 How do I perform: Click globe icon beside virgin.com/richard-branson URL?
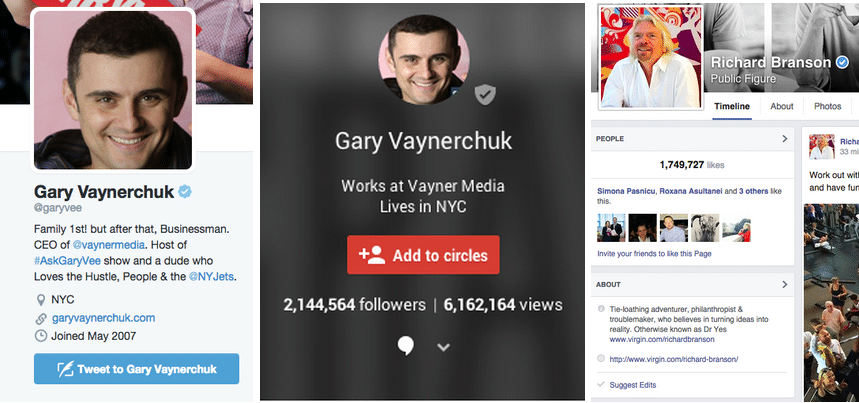click(x=602, y=359)
